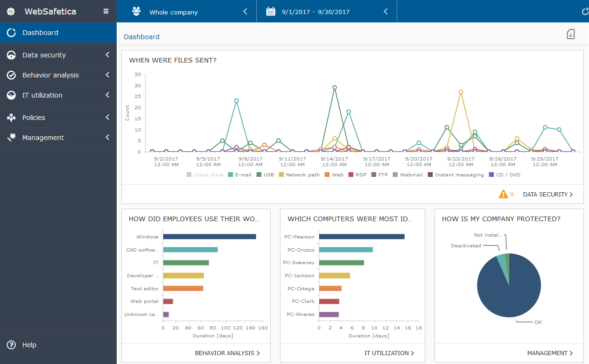
Task: Click the Windows bar in usage chart
Action: click(209, 237)
